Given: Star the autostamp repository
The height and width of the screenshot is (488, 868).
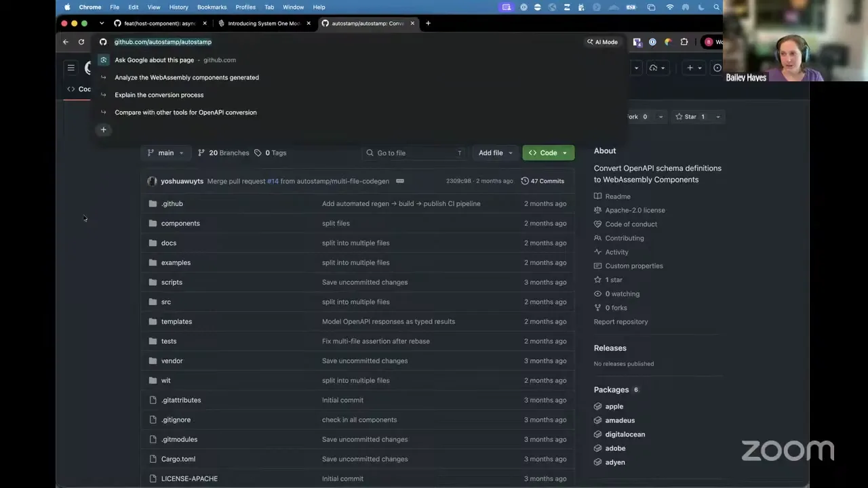Looking at the screenshot, I should coord(690,117).
